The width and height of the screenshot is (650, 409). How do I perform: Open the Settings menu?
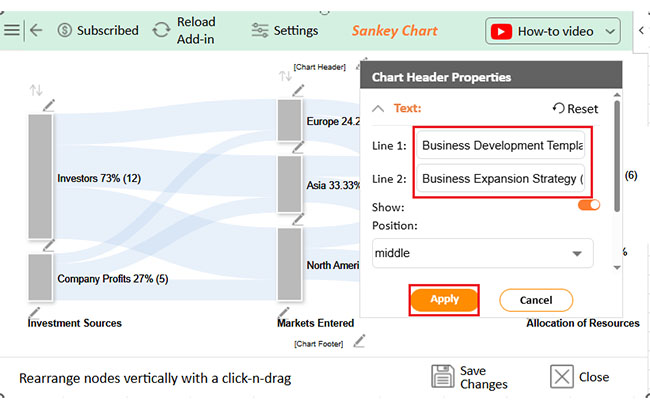pos(285,31)
